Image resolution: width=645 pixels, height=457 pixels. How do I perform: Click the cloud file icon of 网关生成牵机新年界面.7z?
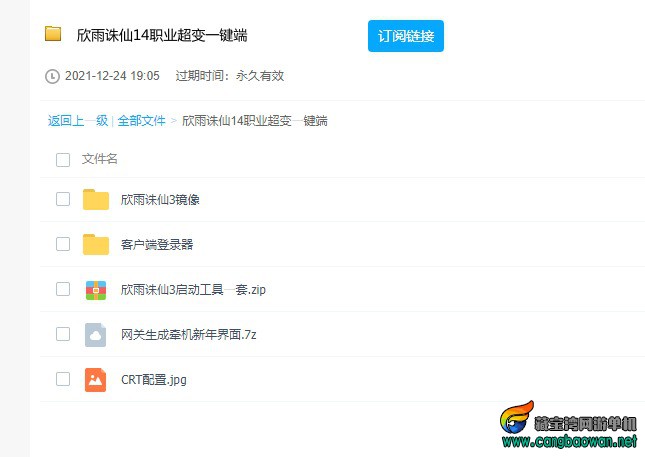tap(95, 335)
